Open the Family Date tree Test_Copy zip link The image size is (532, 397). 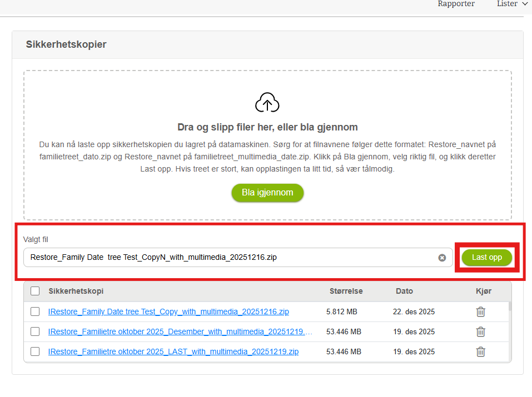[x=168, y=312]
